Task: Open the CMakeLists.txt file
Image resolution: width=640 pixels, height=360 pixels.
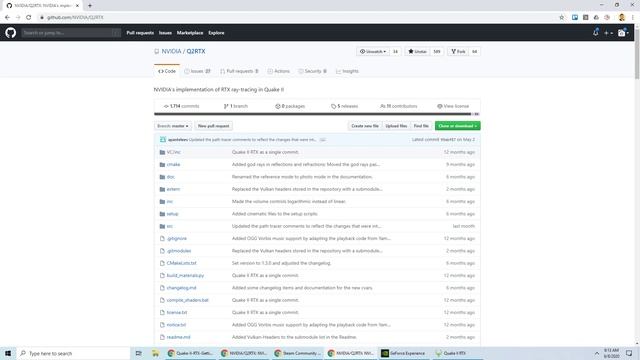Action: coord(182,263)
